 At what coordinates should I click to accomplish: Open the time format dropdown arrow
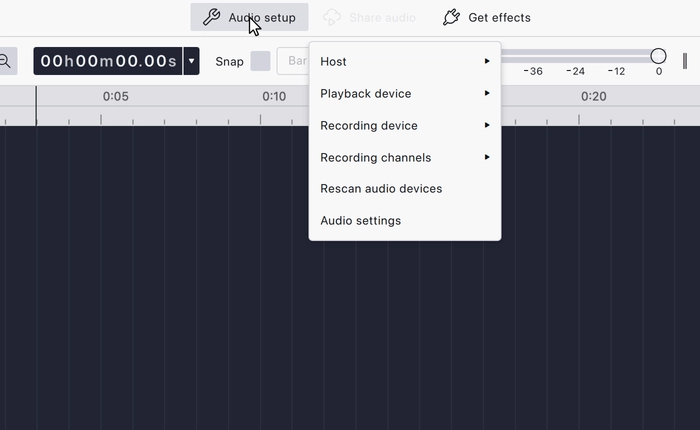pos(192,61)
